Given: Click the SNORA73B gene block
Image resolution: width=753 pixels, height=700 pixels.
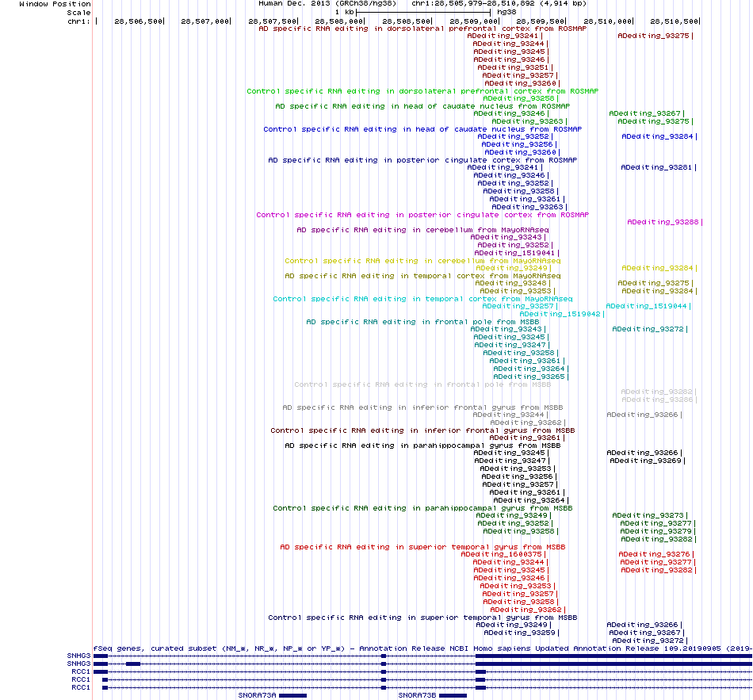Looking at the screenshot, I should click(453, 695).
